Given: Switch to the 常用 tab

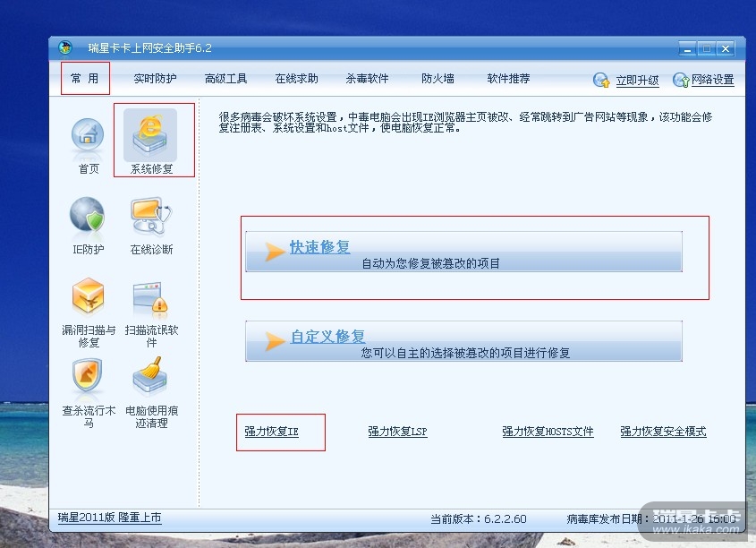Looking at the screenshot, I should pos(85,78).
